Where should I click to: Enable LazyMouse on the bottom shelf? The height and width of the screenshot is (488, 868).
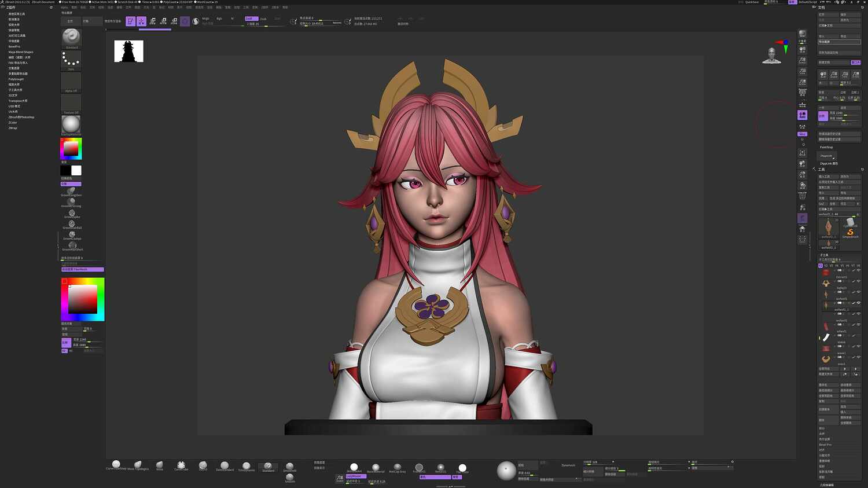tap(355, 476)
